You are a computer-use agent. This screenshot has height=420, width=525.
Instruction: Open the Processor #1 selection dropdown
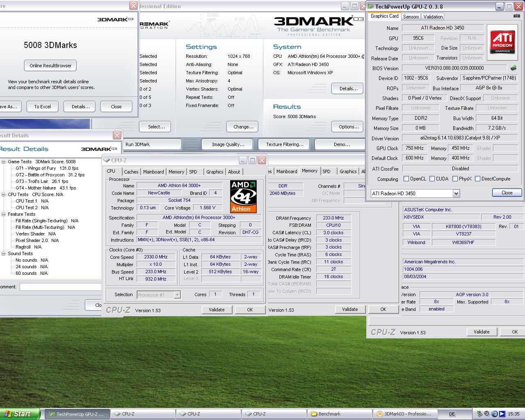[177, 294]
